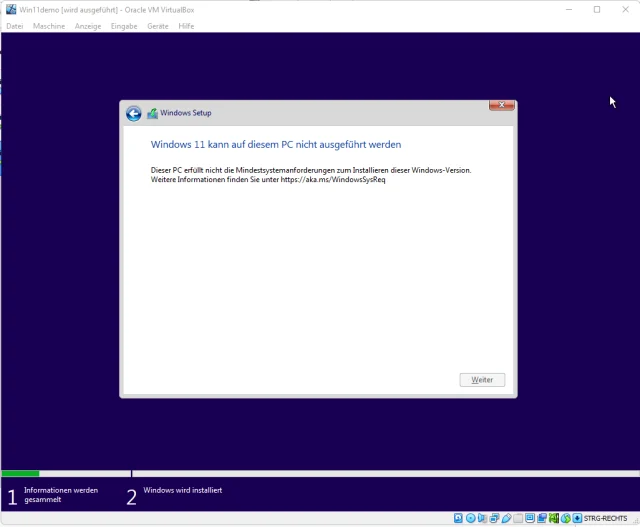Minimize the VirtualBox window

(569, 9)
